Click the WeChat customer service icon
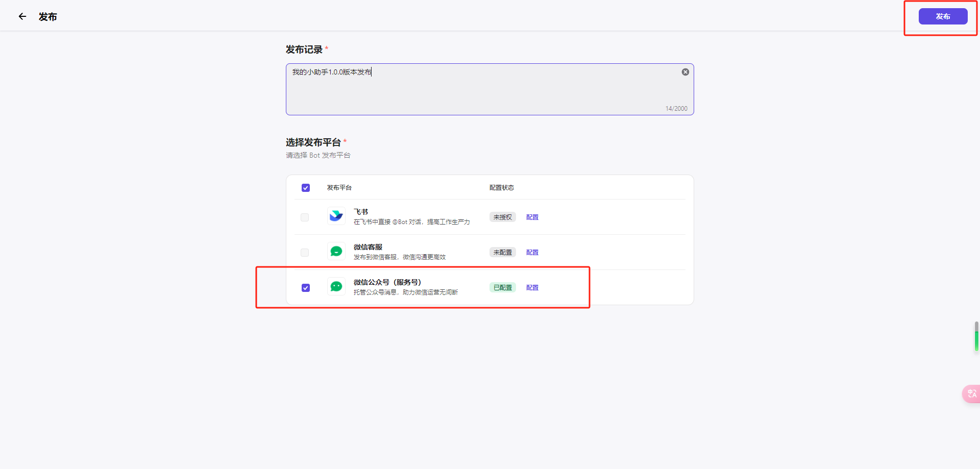The width and height of the screenshot is (980, 469). point(336,252)
